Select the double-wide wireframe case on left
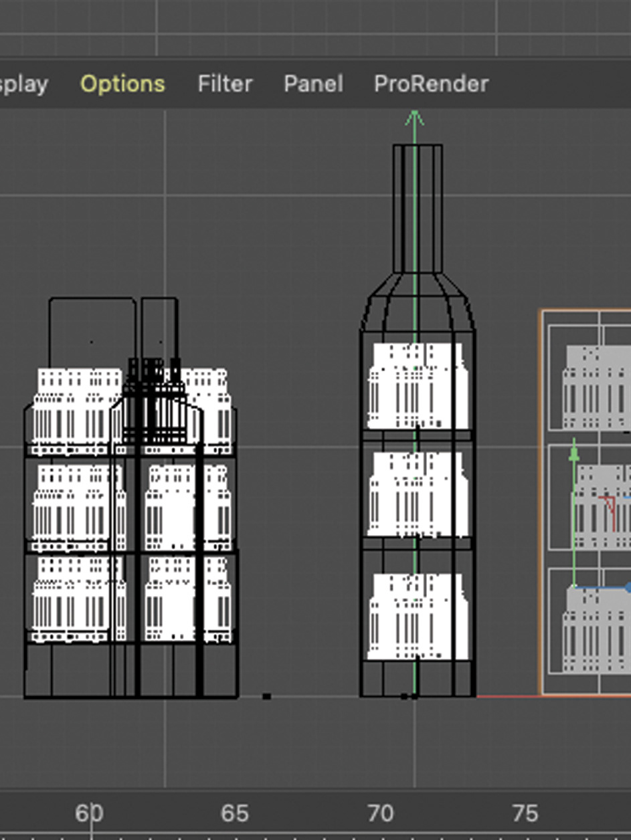This screenshot has height=840, width=631. [x=131, y=498]
